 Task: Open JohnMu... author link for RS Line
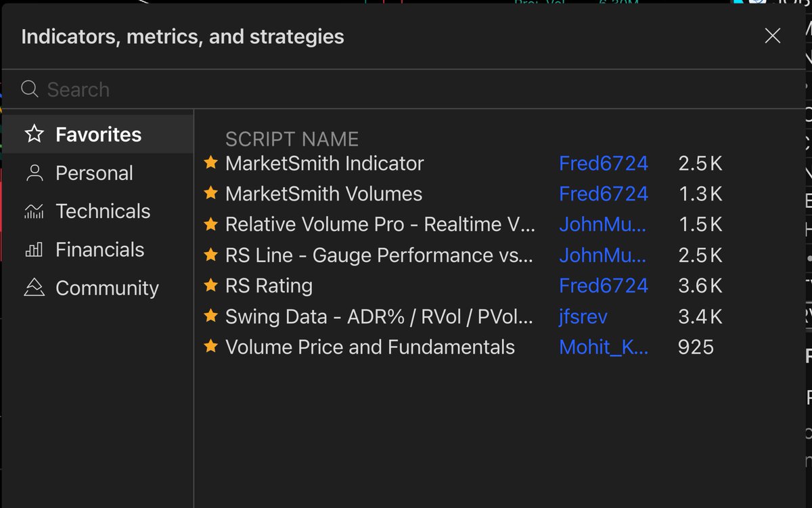click(x=602, y=255)
